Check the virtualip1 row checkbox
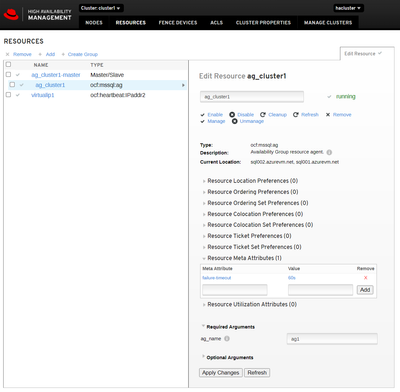Image resolution: width=400 pixels, height=392 pixels. (8, 95)
